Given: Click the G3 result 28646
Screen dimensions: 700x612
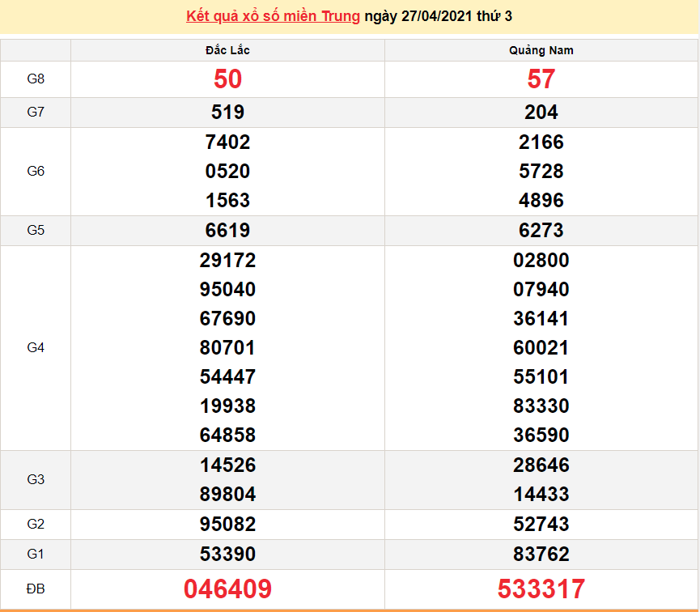Looking at the screenshot, I should (x=541, y=465).
